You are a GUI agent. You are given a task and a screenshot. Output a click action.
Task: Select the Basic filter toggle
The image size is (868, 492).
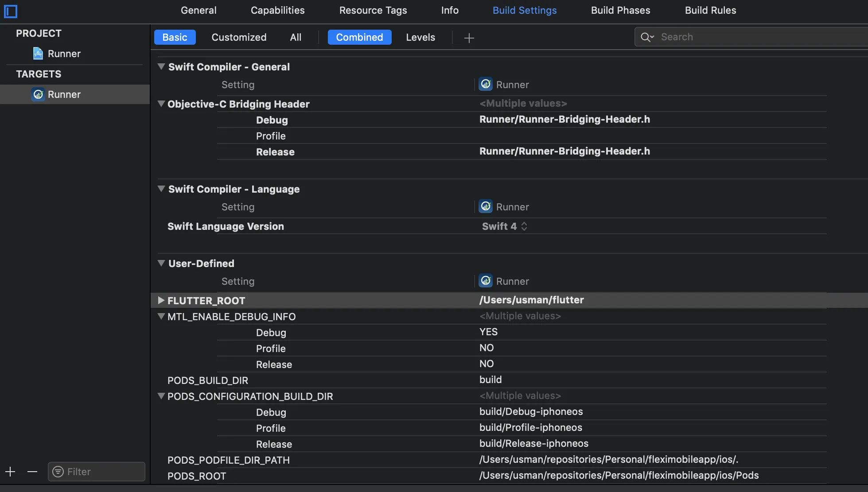tap(175, 37)
